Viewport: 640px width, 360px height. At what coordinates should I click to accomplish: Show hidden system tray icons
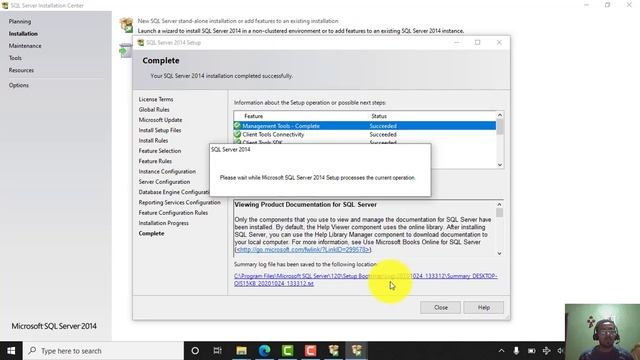point(502,351)
